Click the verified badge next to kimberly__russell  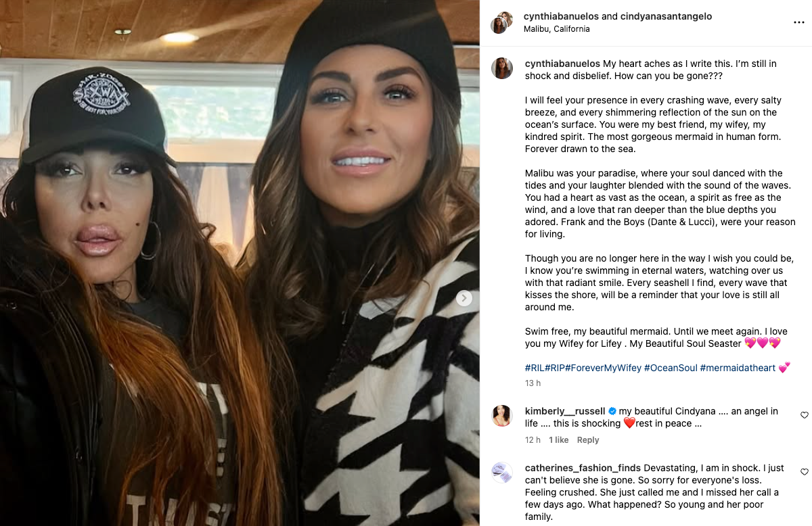(612, 411)
